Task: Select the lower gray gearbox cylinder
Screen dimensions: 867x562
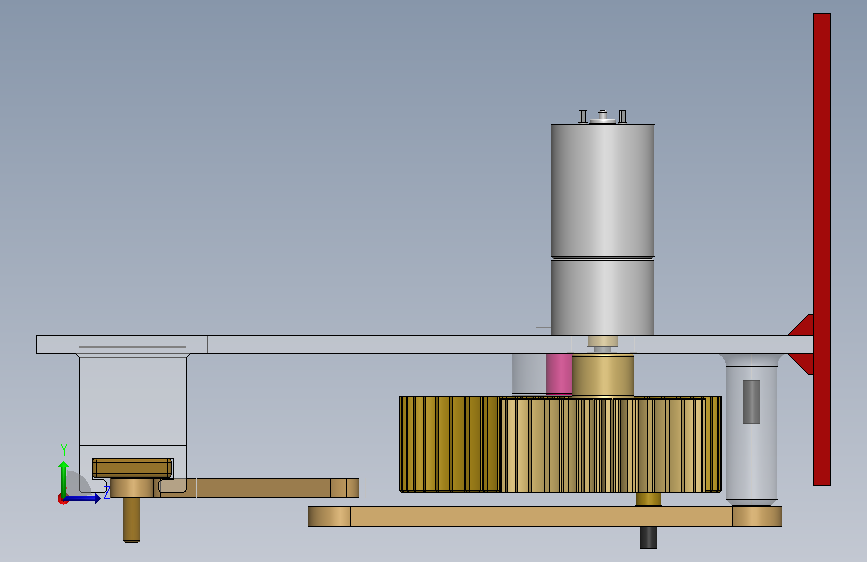Action: [x=603, y=297]
